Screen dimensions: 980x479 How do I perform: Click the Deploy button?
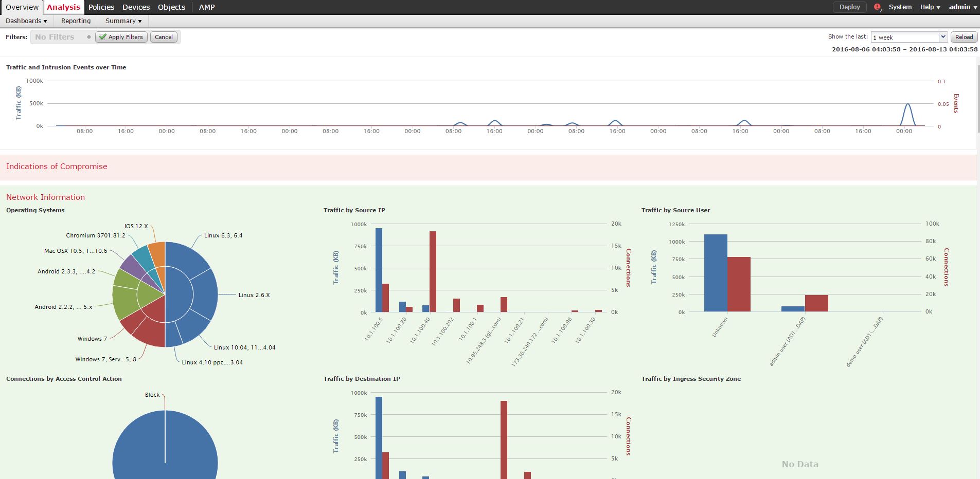[x=849, y=7]
